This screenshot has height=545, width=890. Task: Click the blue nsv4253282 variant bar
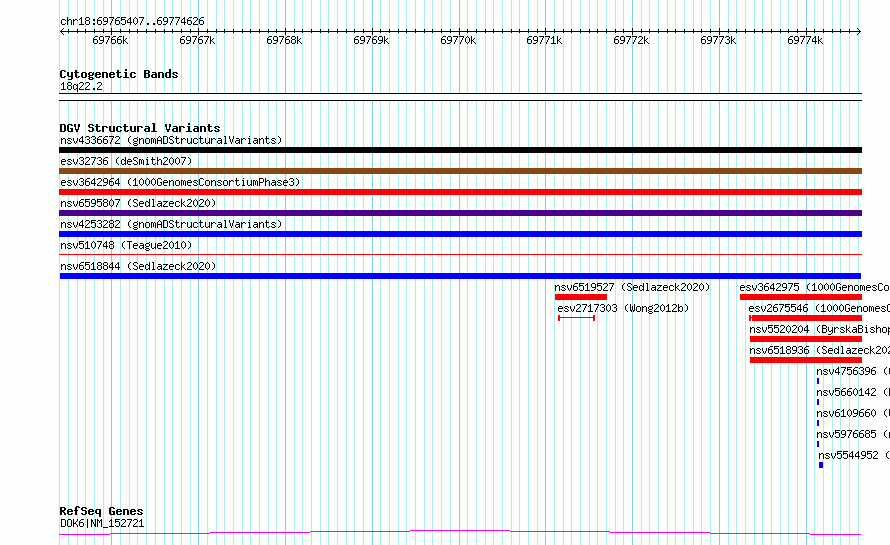(x=460, y=234)
